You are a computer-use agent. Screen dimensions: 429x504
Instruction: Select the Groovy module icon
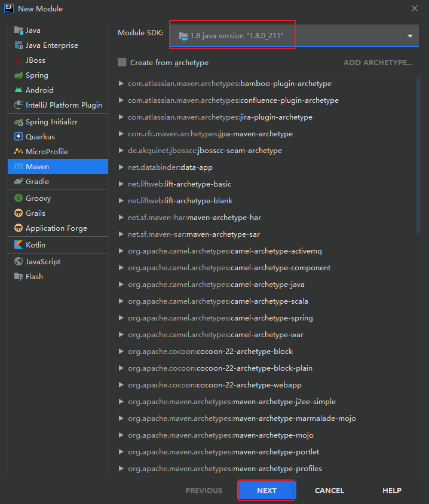[19, 198]
